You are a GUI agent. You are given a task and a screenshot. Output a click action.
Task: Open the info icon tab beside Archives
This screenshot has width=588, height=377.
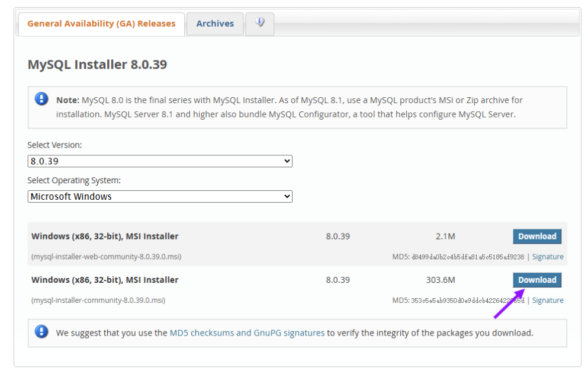click(259, 23)
